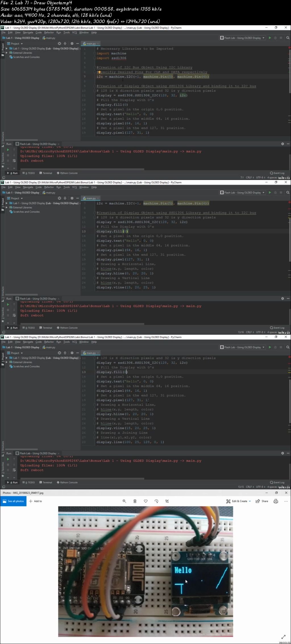
Task: Open Python Console tab in frame 00:01:12
Action: coord(67,173)
